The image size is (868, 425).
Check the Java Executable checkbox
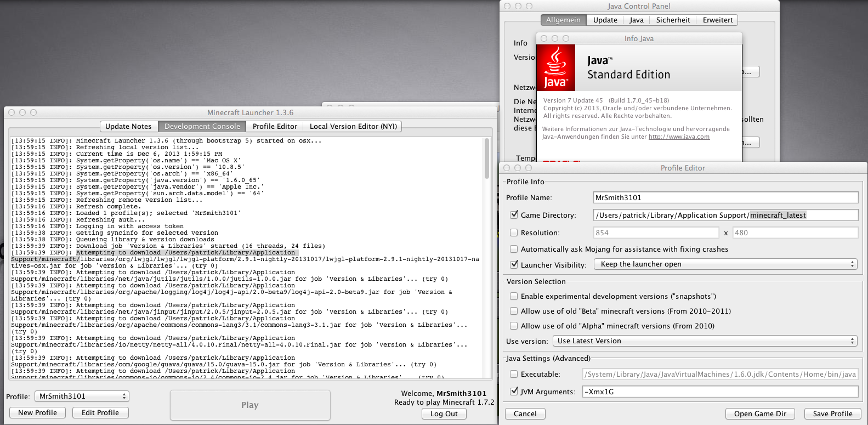(514, 374)
